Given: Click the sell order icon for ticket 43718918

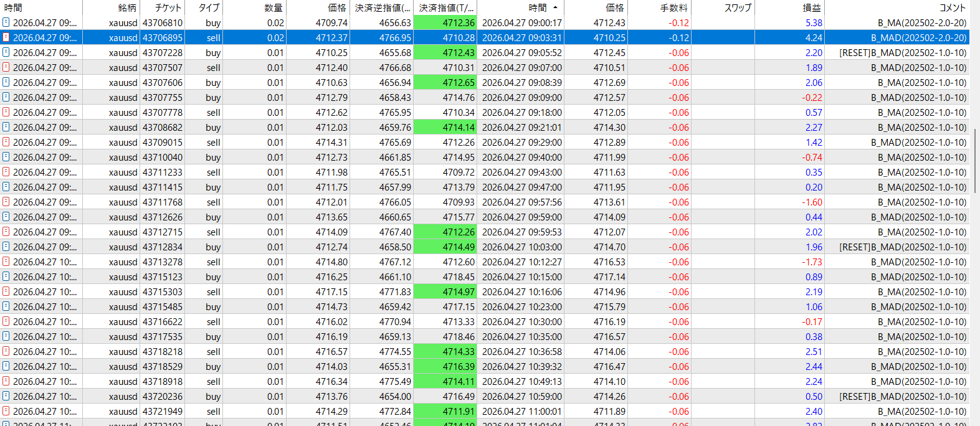Looking at the screenshot, I should 6,381.
